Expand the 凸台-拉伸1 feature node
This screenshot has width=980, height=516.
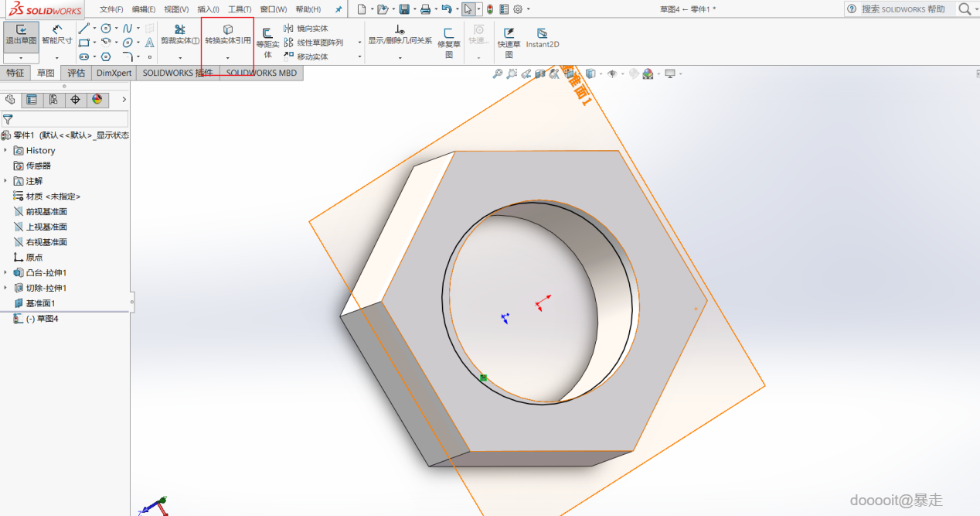pos(5,273)
